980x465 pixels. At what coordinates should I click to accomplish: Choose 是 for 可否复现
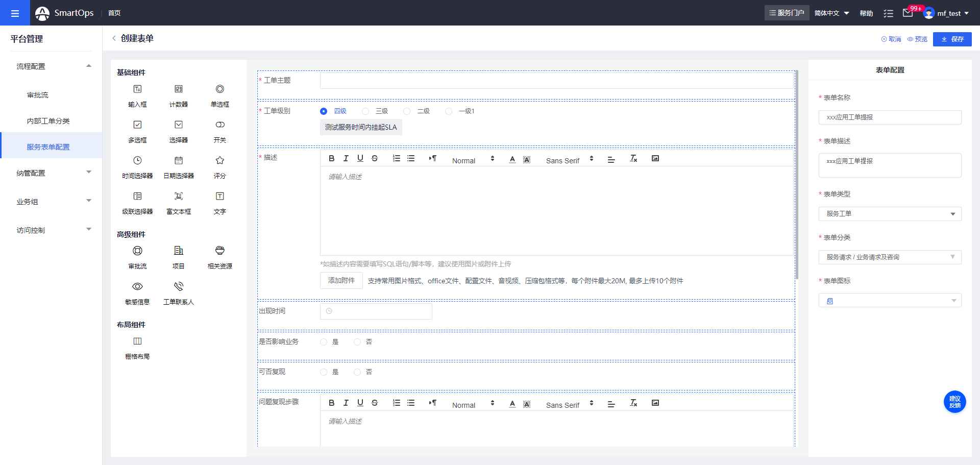[x=324, y=372]
